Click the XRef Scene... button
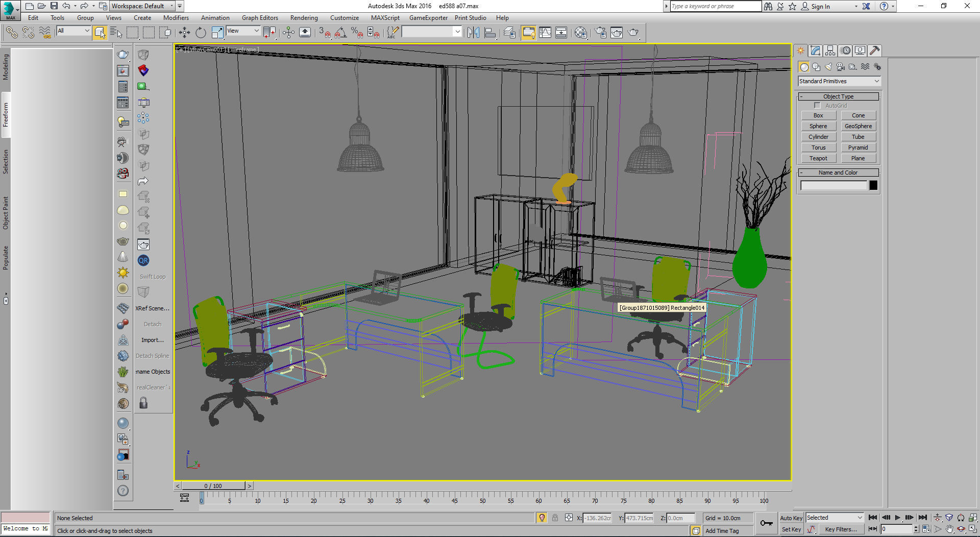Image resolution: width=980 pixels, height=537 pixels. (152, 308)
